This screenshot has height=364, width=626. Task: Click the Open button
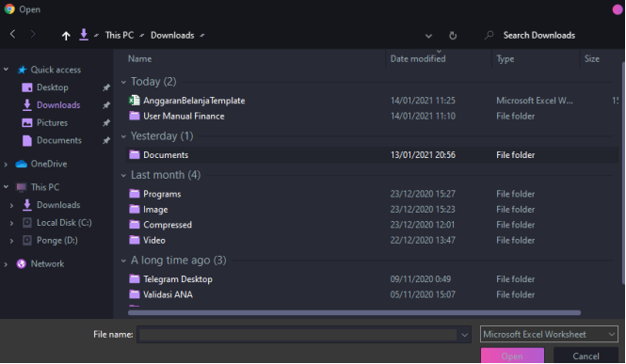[x=512, y=356]
